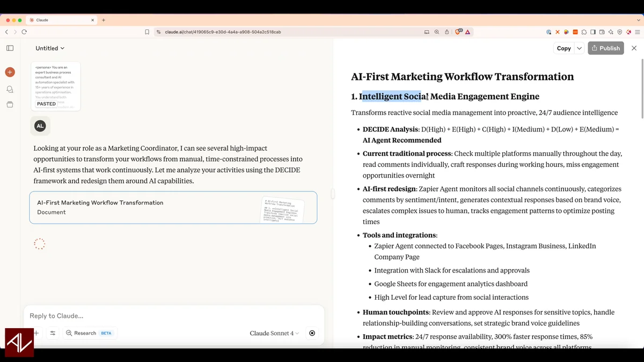This screenshot has width=644, height=362.
Task: Open the extensions puzzle icon
Action: point(584,32)
